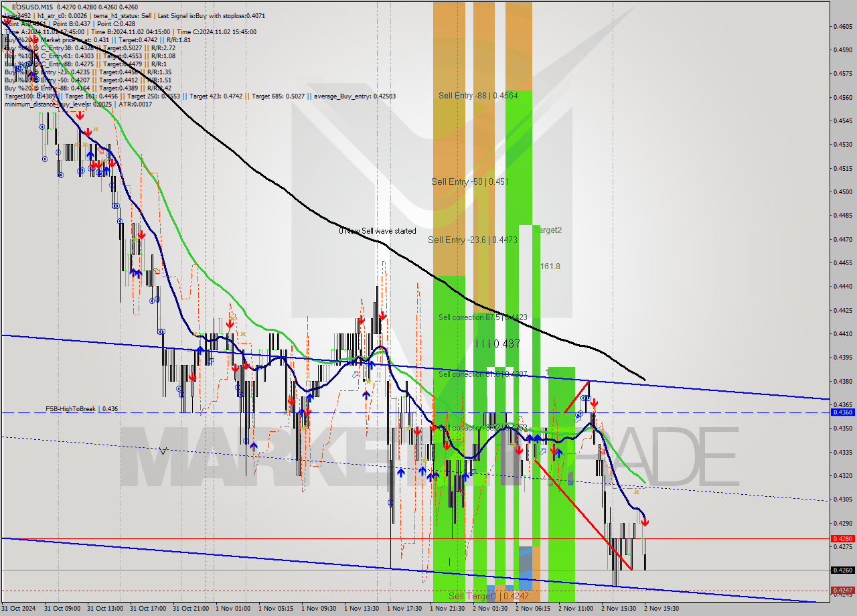Image resolution: width=857 pixels, height=616 pixels.
Task: Click the 'Sell Entry -88 | 0.4564' label
Action: tap(478, 96)
